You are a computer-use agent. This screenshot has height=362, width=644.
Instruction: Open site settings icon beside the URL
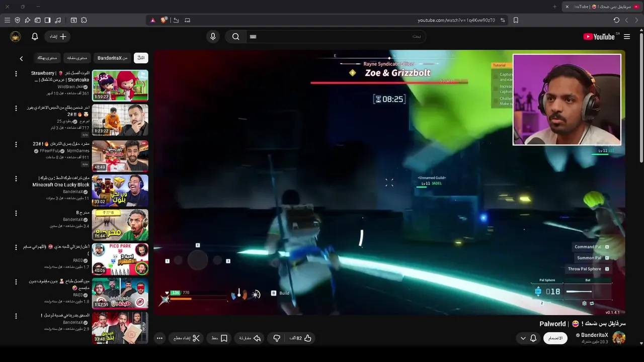pyautogui.click(x=503, y=20)
